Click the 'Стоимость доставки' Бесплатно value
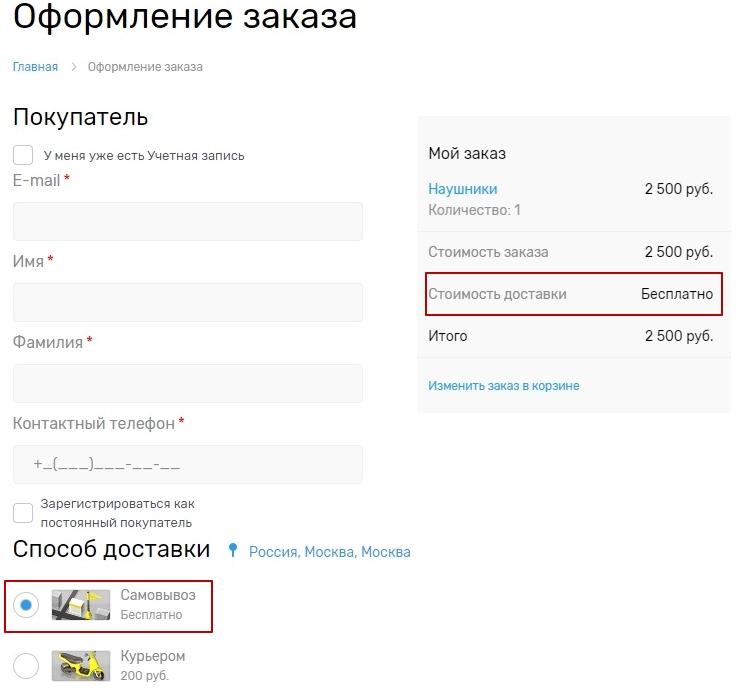 [677, 294]
